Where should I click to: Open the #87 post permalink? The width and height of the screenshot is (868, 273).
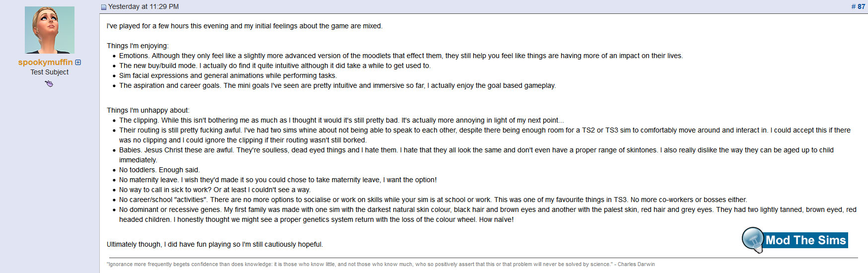click(x=858, y=6)
